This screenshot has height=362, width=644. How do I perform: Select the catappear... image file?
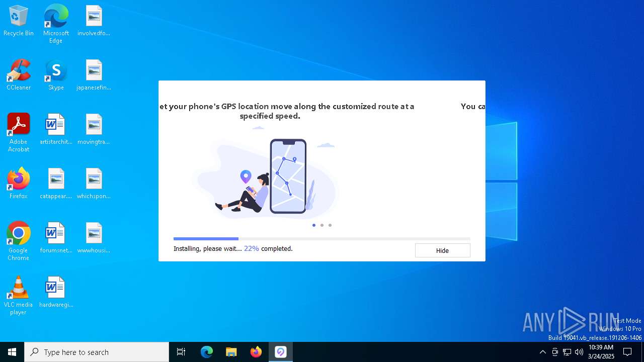coord(56,184)
